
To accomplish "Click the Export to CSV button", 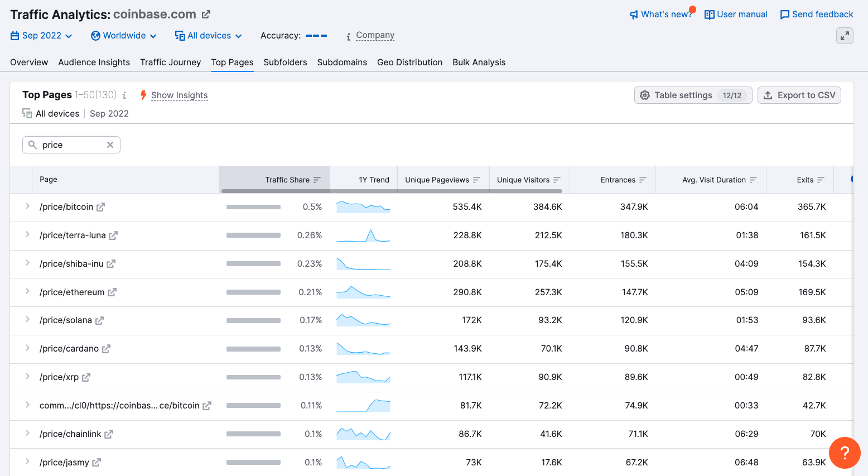I will pos(799,95).
